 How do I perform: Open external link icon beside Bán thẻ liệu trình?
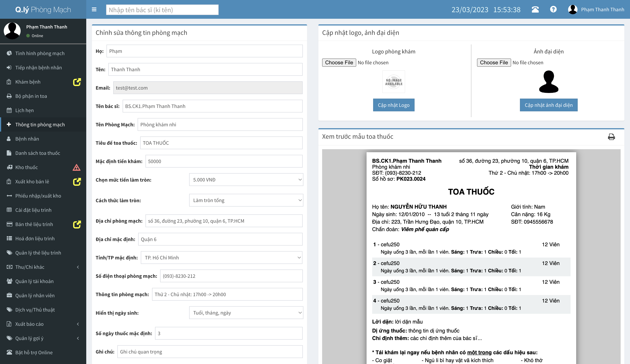pyautogui.click(x=77, y=224)
